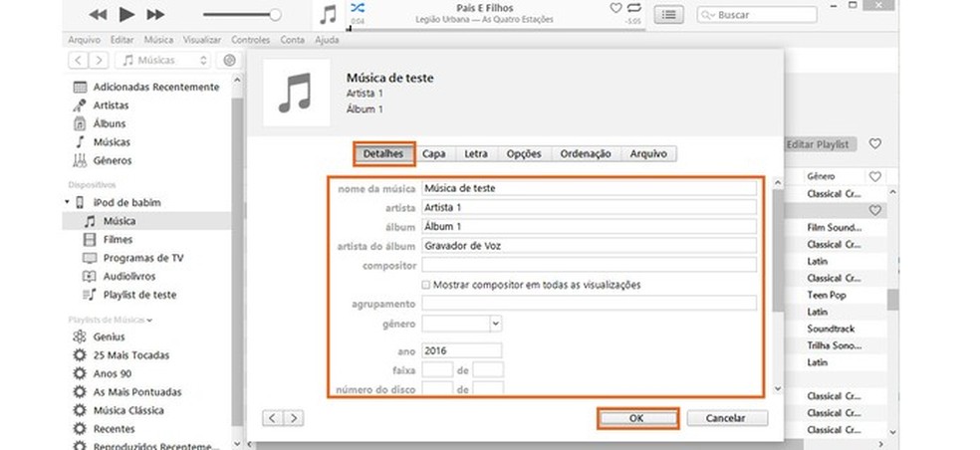
Task: Click the next track fast-forward button
Action: [155, 14]
